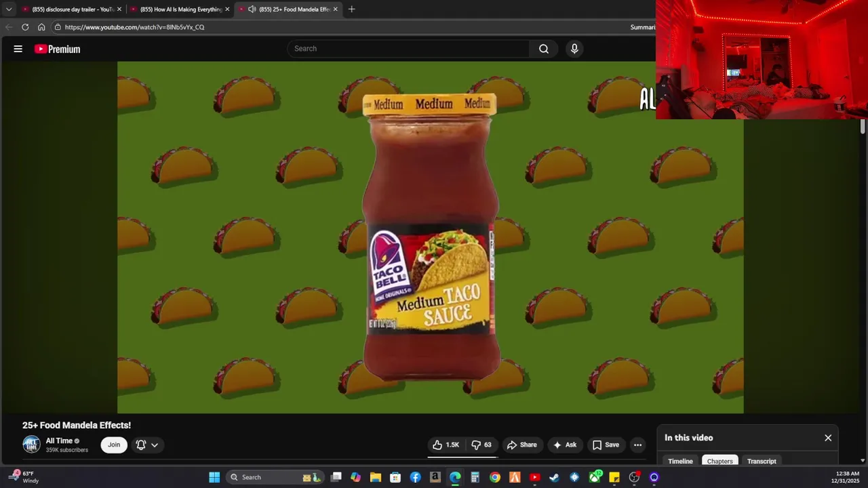Go back to previous page
This screenshot has width=868, height=488.
pos(9,27)
